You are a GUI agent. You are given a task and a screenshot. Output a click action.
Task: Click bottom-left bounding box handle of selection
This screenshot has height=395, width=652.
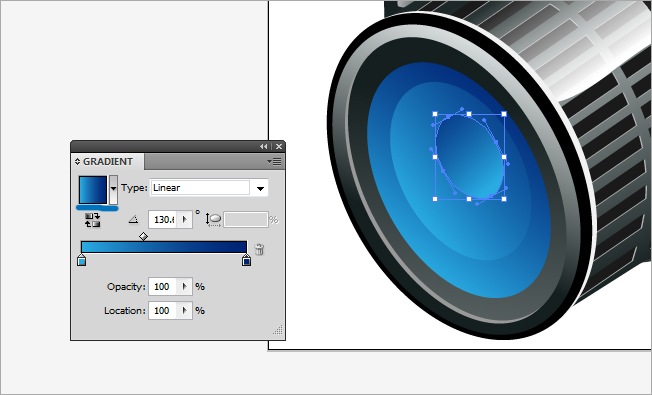coord(435,199)
